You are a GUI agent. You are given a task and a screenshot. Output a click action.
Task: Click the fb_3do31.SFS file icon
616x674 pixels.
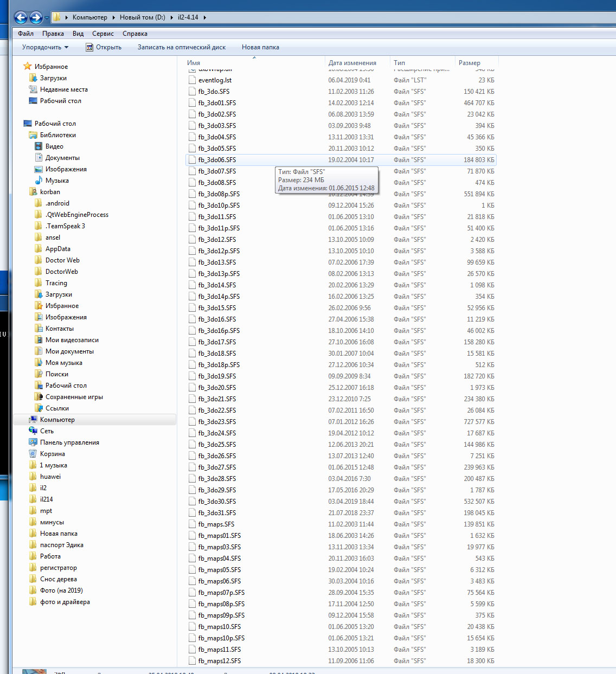(x=192, y=513)
